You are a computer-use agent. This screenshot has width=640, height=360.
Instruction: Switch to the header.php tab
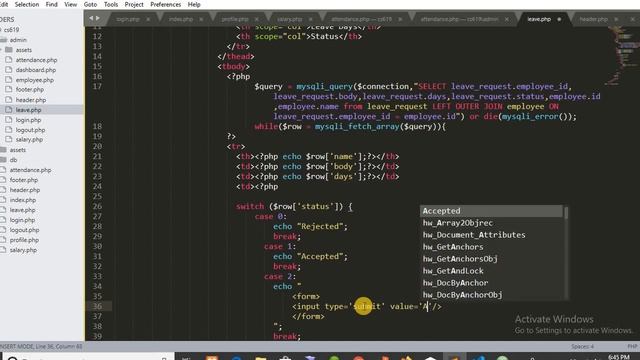pyautogui.click(x=593, y=19)
